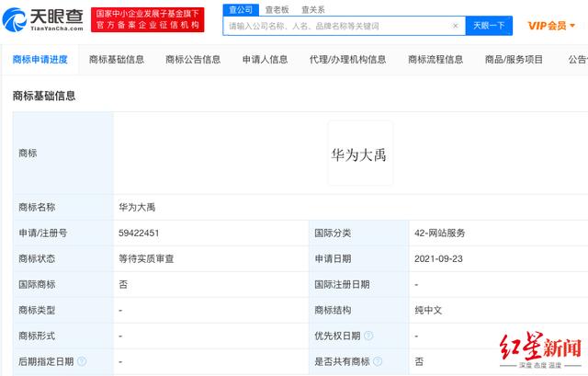Show help for 后期指定日期
The height and width of the screenshot is (376, 588).
tap(82, 361)
